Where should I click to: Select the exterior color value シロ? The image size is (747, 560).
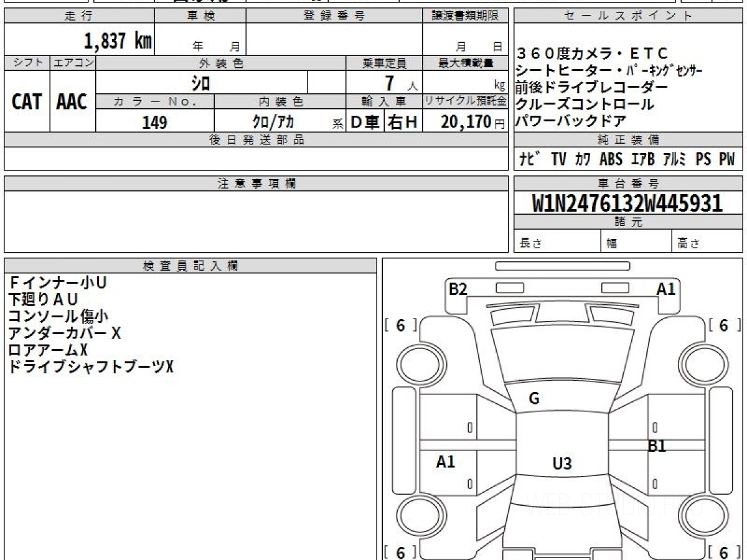coord(200,82)
